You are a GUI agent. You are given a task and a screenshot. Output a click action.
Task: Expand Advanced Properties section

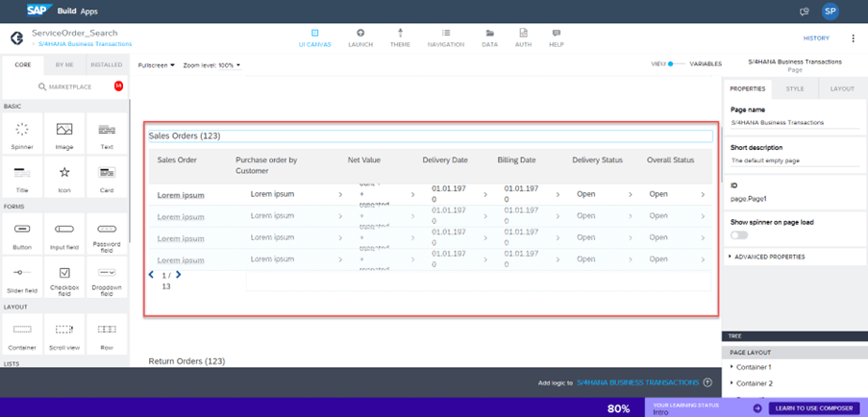coord(767,257)
